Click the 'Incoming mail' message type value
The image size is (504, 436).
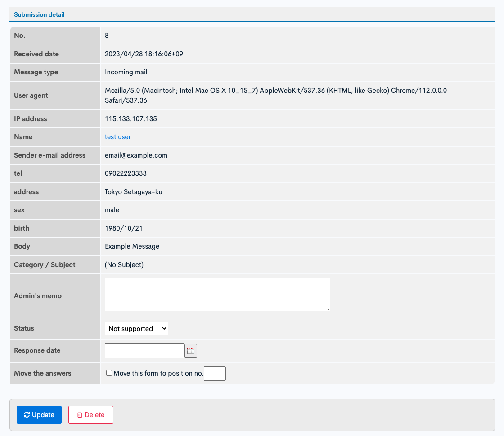click(126, 72)
